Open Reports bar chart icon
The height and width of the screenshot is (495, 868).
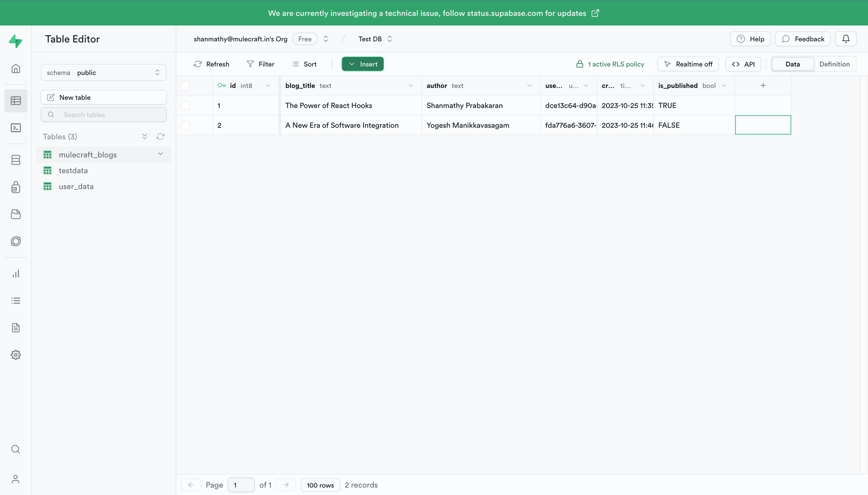[x=16, y=274]
